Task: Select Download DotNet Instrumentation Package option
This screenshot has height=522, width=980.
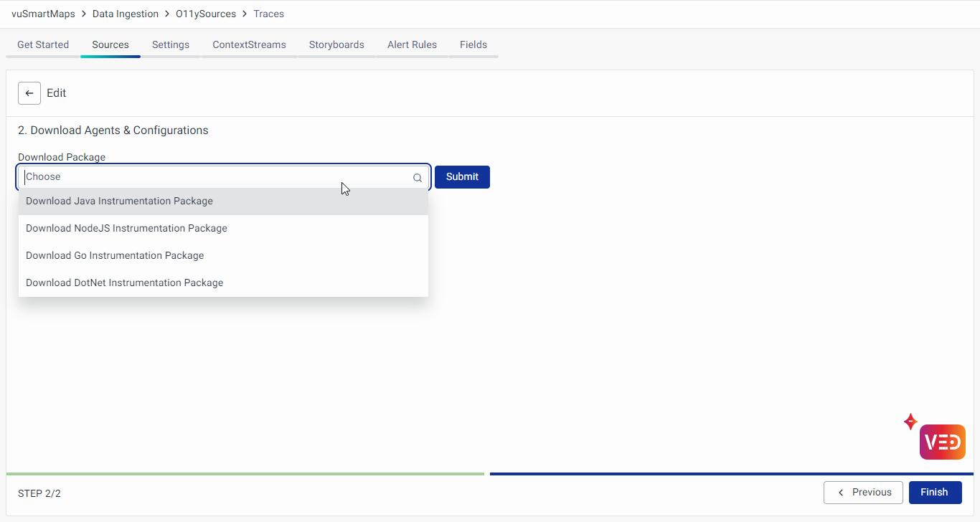Action: point(124,283)
